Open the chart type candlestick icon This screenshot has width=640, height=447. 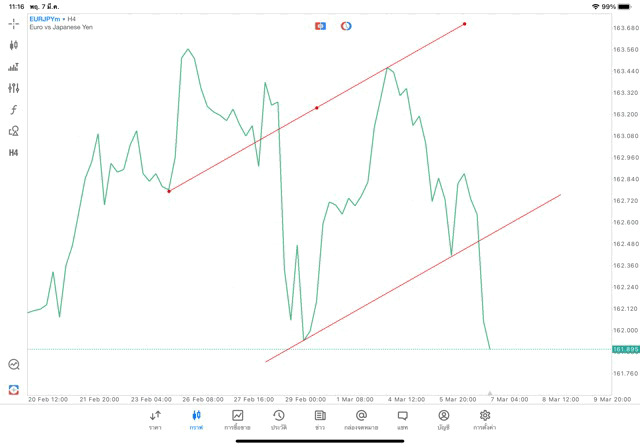pyautogui.click(x=14, y=45)
